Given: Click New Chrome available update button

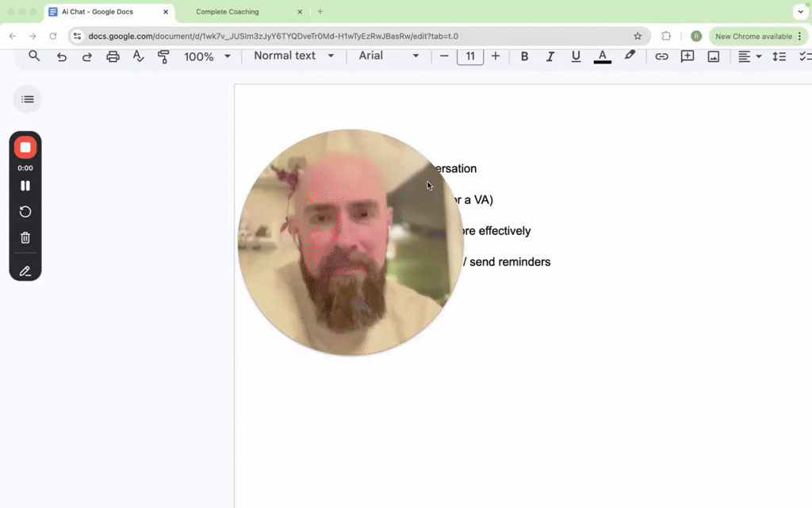Looking at the screenshot, I should 758,37.
